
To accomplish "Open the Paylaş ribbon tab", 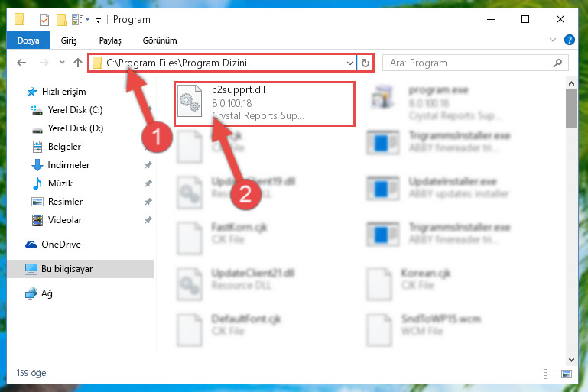I will [110, 40].
